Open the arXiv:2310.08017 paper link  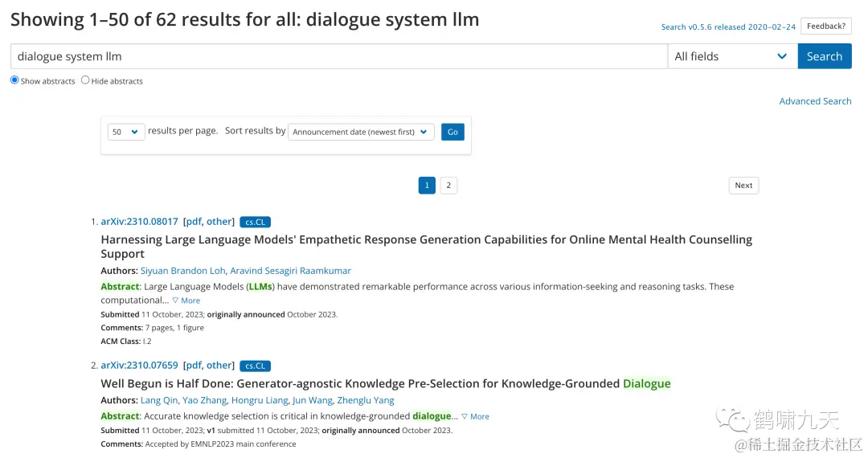(x=139, y=222)
